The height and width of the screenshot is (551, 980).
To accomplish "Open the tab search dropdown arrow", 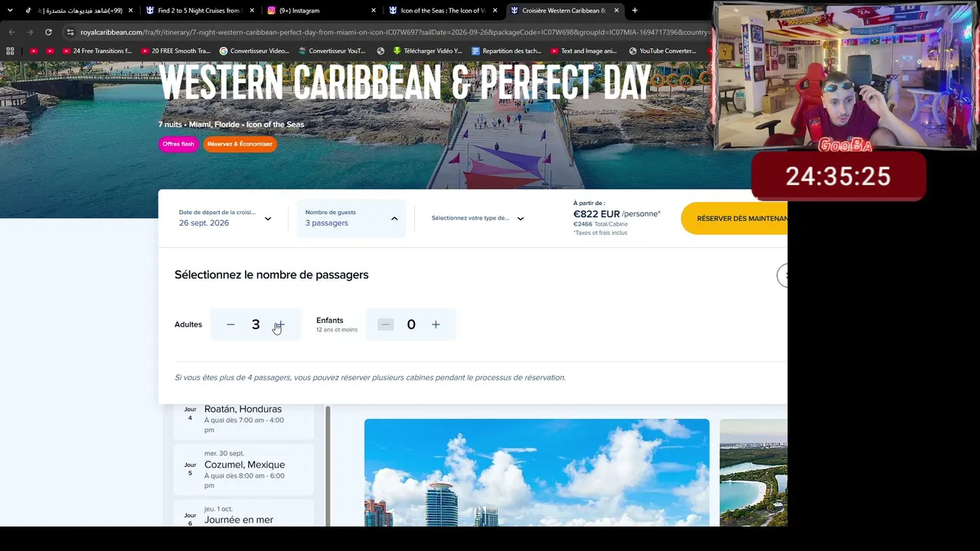I will coord(10,11).
